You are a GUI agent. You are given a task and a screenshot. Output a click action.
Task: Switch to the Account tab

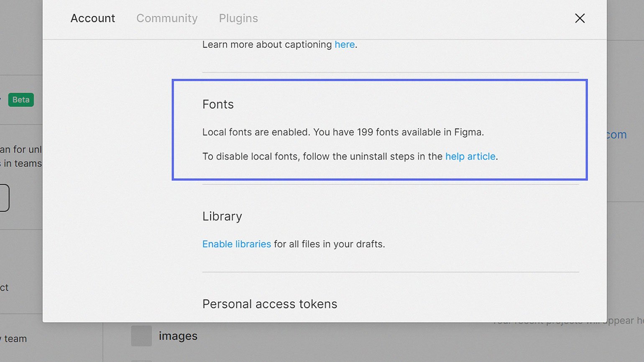tap(92, 18)
